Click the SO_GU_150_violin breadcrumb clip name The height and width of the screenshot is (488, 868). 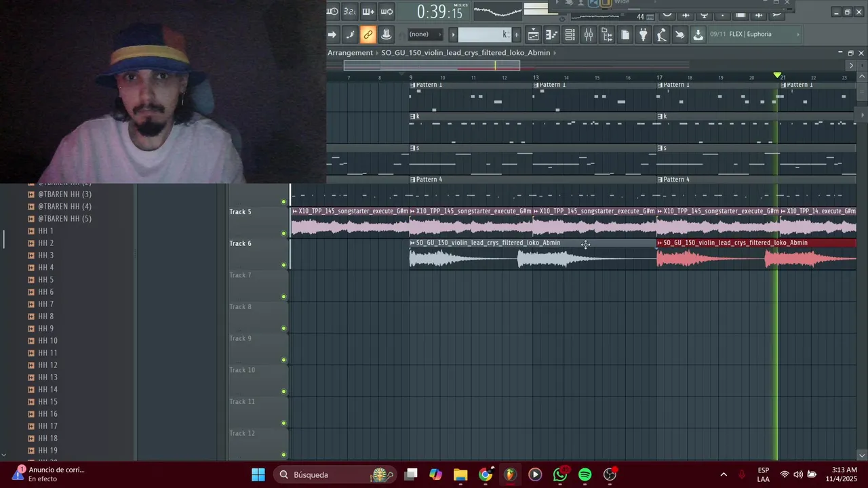465,53
